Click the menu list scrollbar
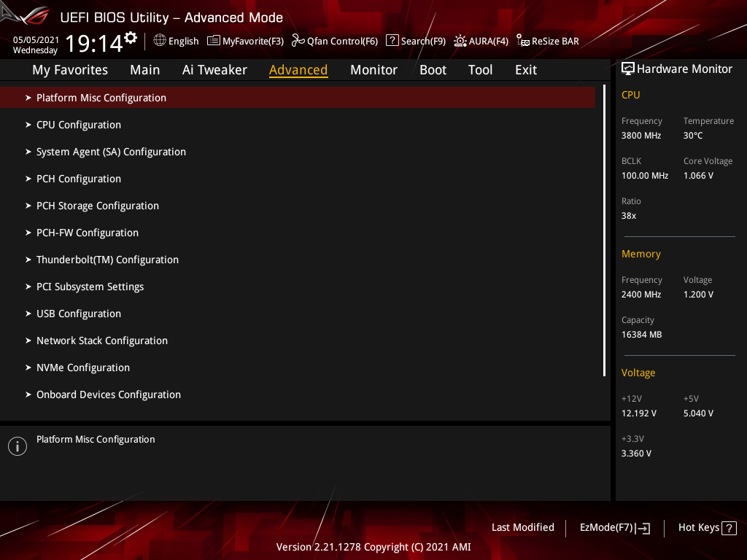Screen dimensions: 747x560 (604, 230)
